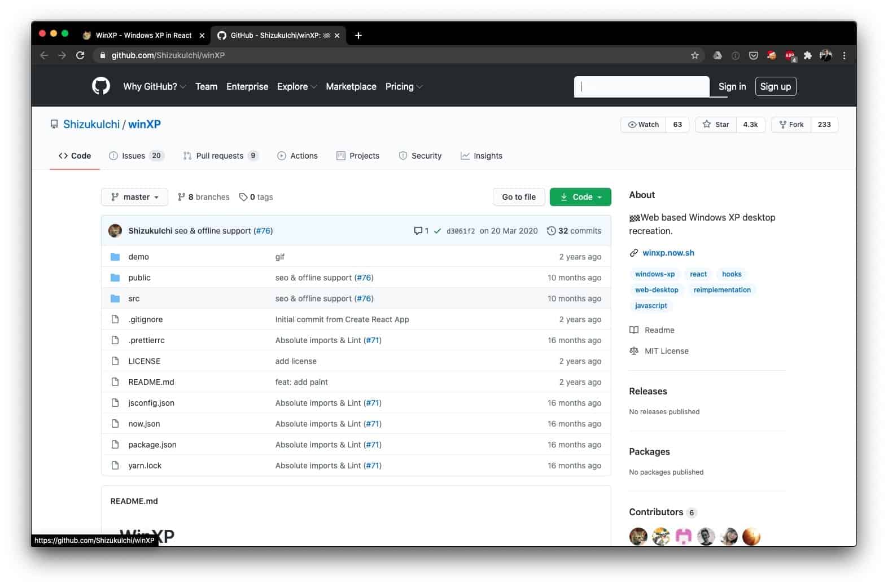The width and height of the screenshot is (888, 588).
Task: Star the winXP repository
Action: 716,125
